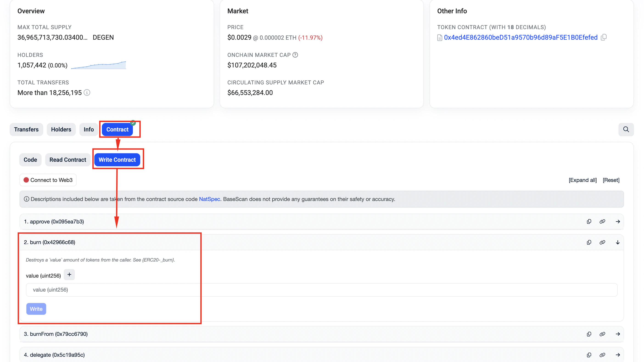Collapse the burn function panel
This screenshot has height=362, width=644.
(618, 242)
